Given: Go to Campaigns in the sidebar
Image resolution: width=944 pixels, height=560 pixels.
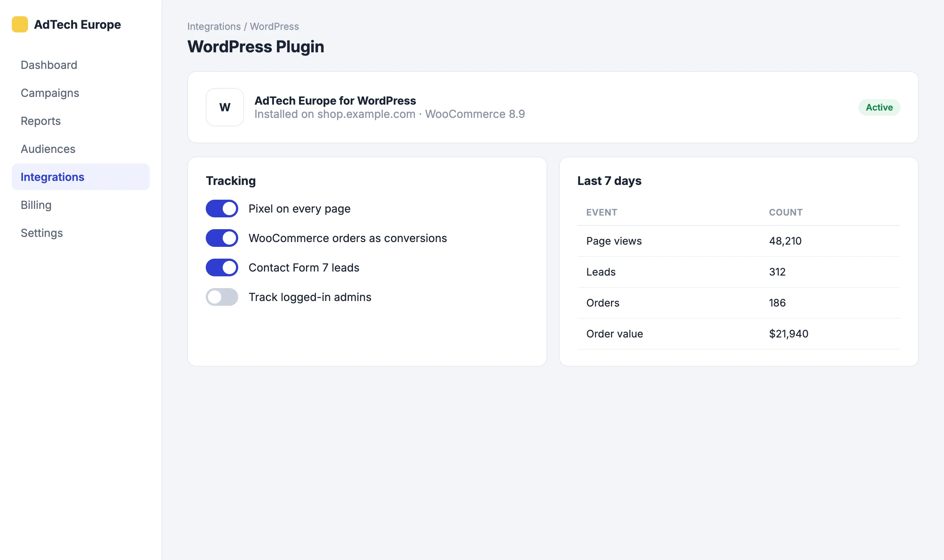Looking at the screenshot, I should 80,93.
